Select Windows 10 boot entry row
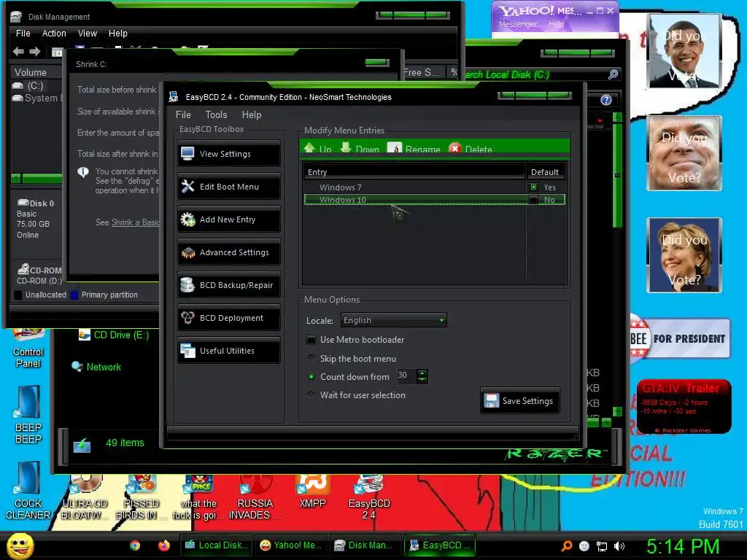Screen dimensions: 747x560 tap(435, 200)
